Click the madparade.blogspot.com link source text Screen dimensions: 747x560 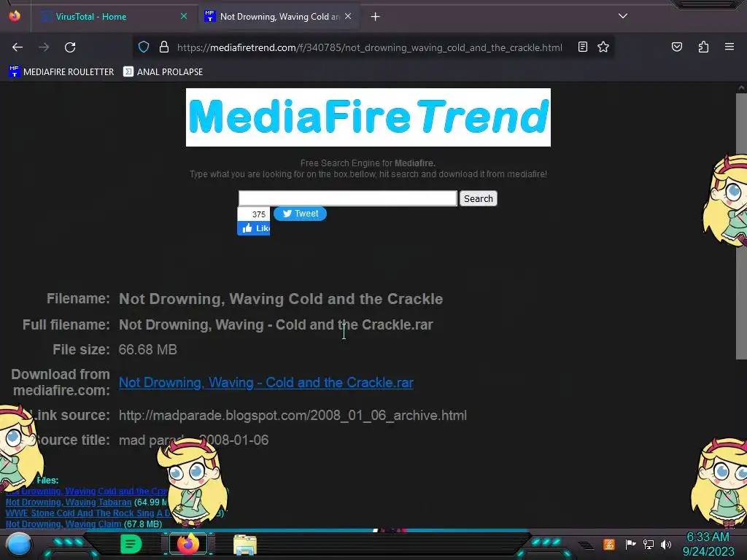(293, 415)
